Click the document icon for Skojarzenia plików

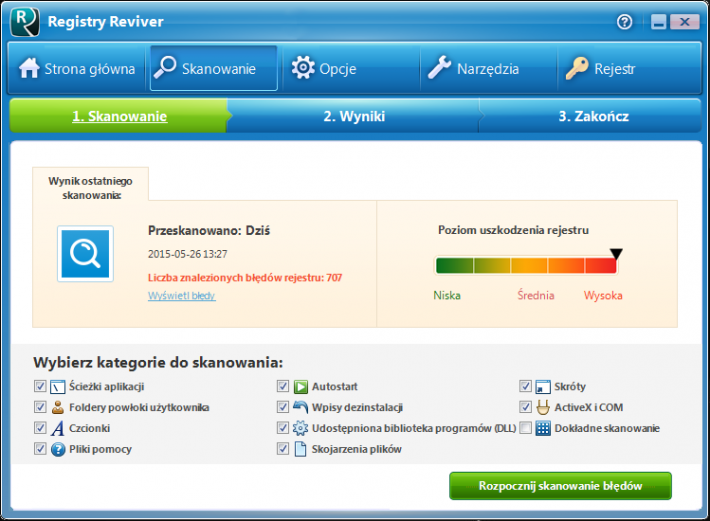(300, 449)
